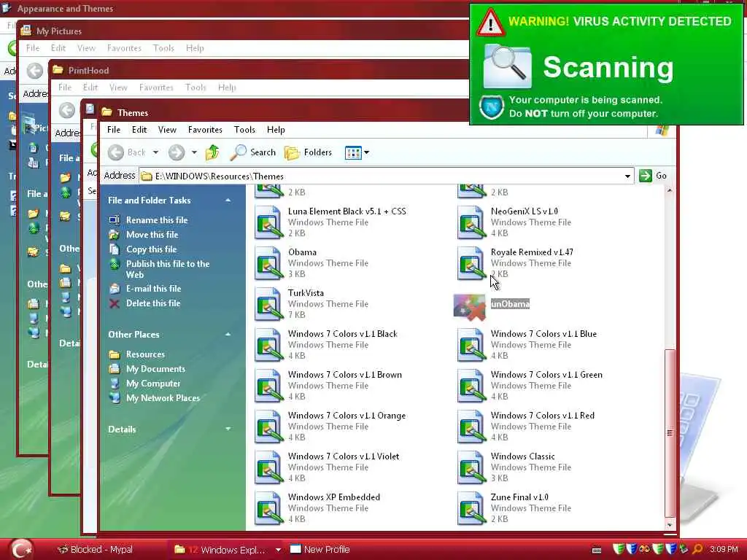Image resolution: width=747 pixels, height=560 pixels.
Task: Select the Obama theme file icon
Action: 269,262
